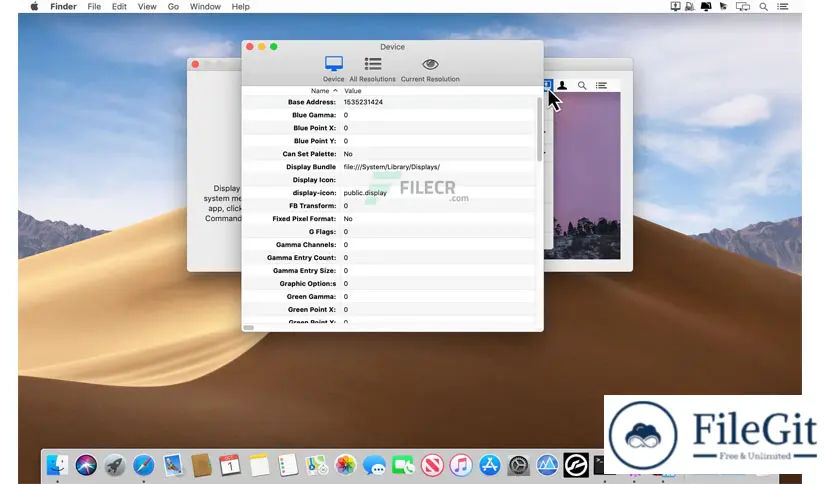
Task: Click the cursor arrow menu bar icon
Action: pyautogui.click(x=723, y=6)
